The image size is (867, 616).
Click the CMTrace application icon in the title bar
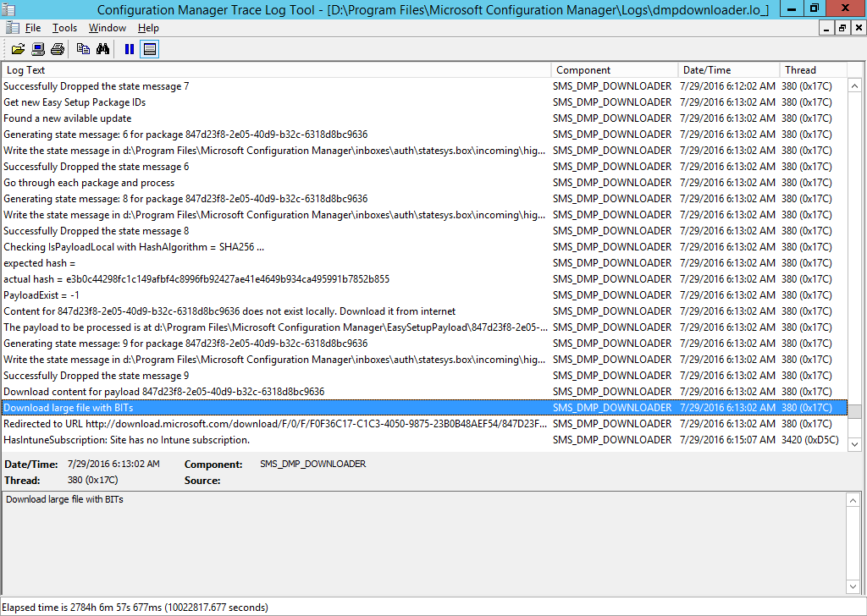click(x=8, y=9)
